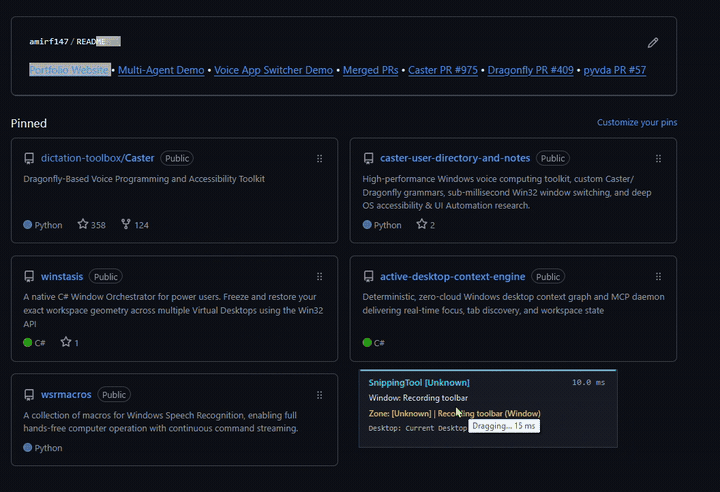Click Public badge on active-desktop-context-engine card

548,277
